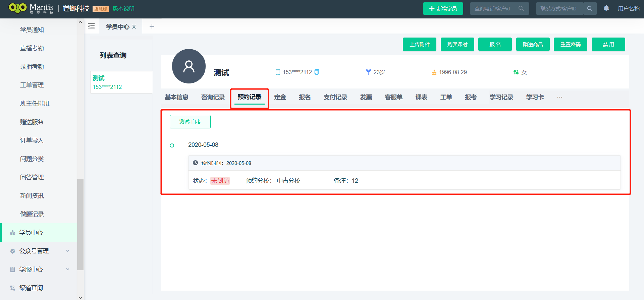Image resolution: width=644 pixels, height=300 pixels.
Task: Switch to the 基本信息 tab
Action: click(176, 97)
